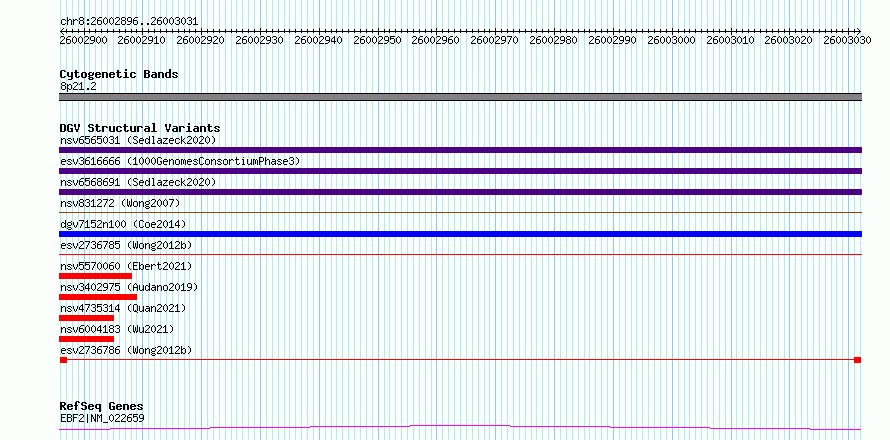890x440 pixels.
Task: Click the purple bar under nsv6568691
Action: 460,192
